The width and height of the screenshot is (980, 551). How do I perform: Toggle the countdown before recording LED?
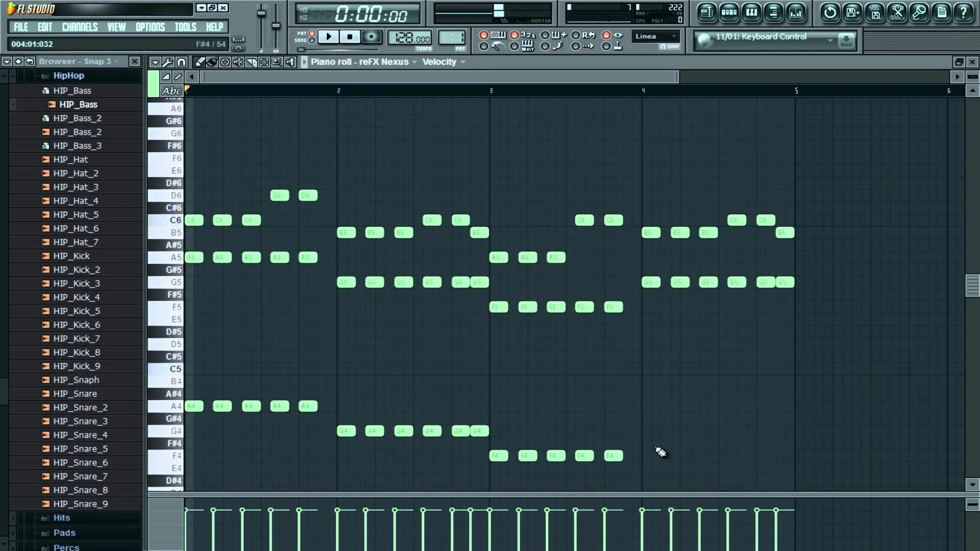pyautogui.click(x=514, y=35)
